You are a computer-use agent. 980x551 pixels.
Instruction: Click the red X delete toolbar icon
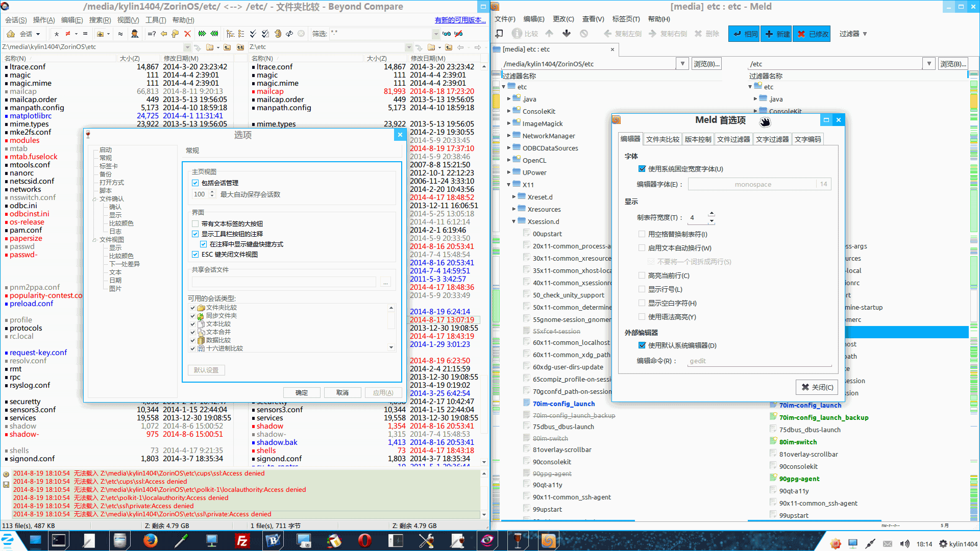click(x=187, y=34)
